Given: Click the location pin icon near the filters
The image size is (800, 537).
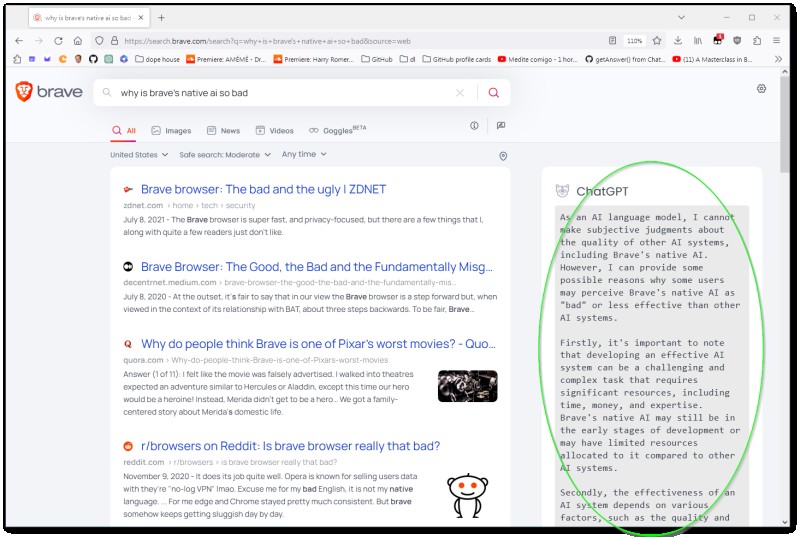Looking at the screenshot, I should pos(503,156).
